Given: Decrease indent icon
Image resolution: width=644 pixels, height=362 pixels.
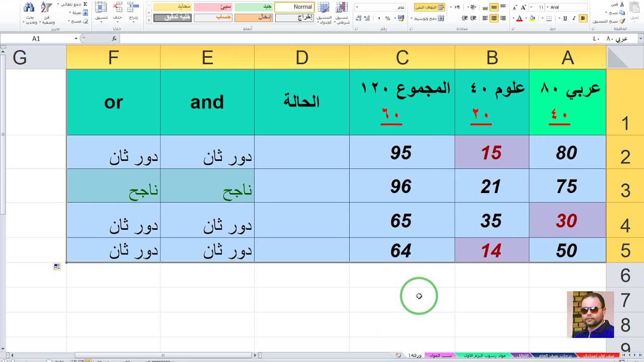Looking at the screenshot, I should coord(473,18).
